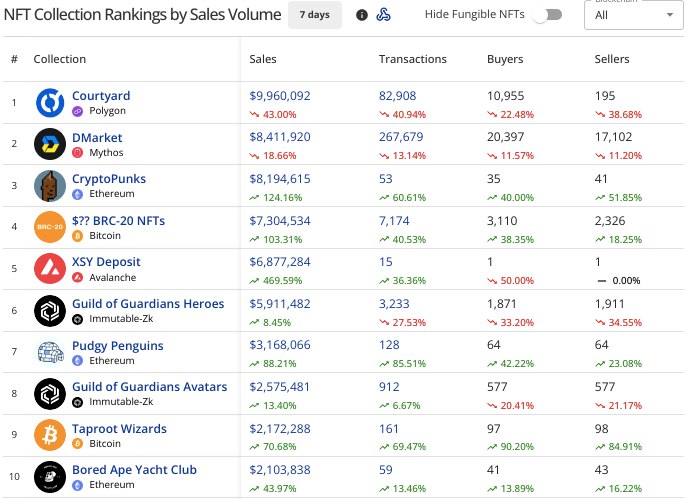The width and height of the screenshot is (691, 499).
Task: Click XSY Deposit sales change 469.59%
Action: pos(275,280)
